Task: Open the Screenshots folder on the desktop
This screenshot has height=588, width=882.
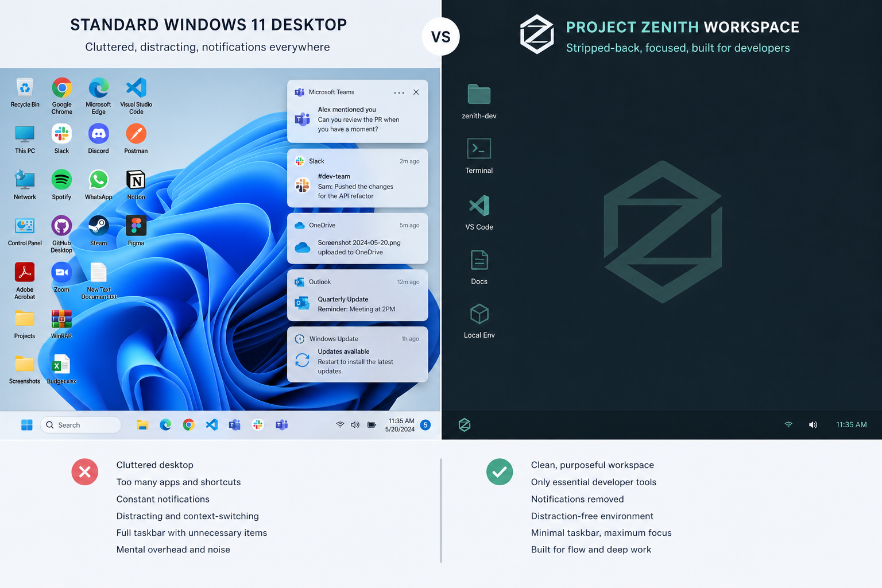Action: click(25, 364)
